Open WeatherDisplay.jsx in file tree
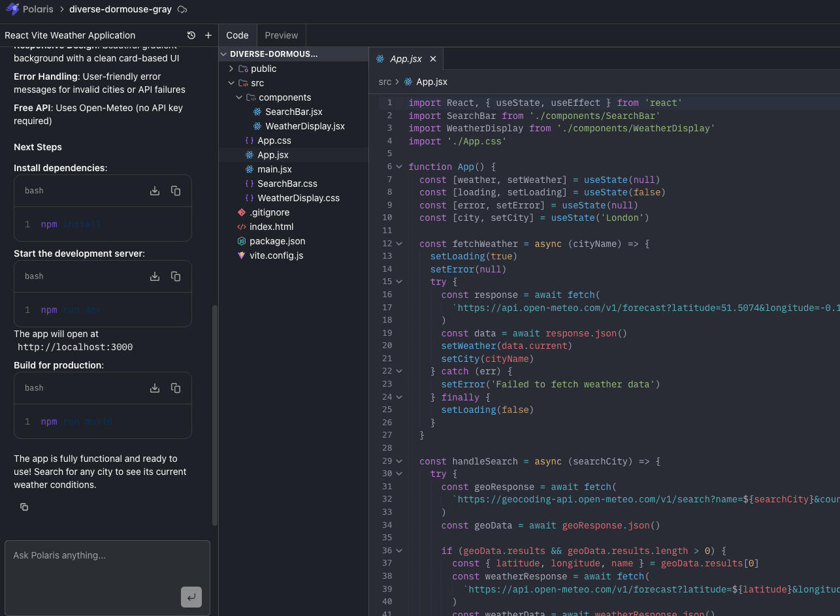This screenshot has width=840, height=616. (304, 126)
